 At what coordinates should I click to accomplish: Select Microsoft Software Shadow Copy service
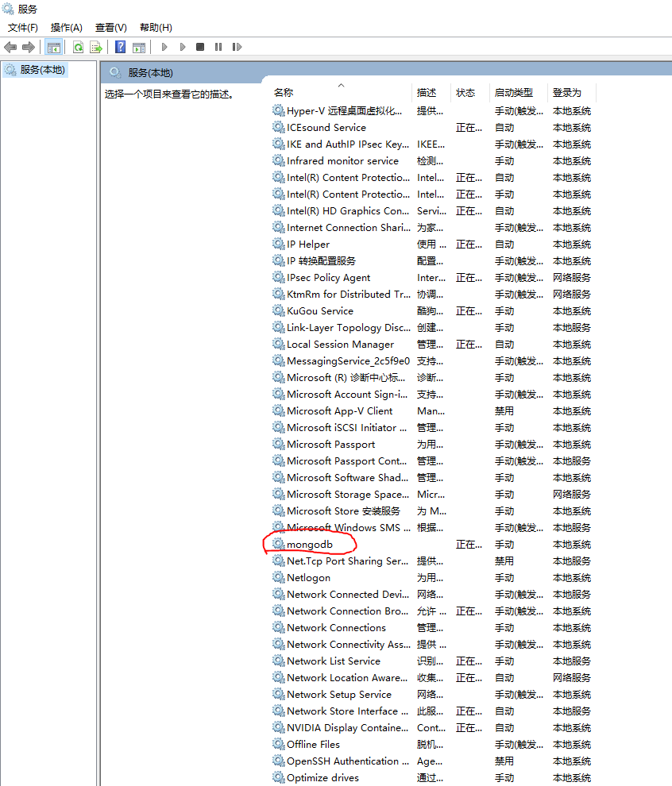click(431, 478)
